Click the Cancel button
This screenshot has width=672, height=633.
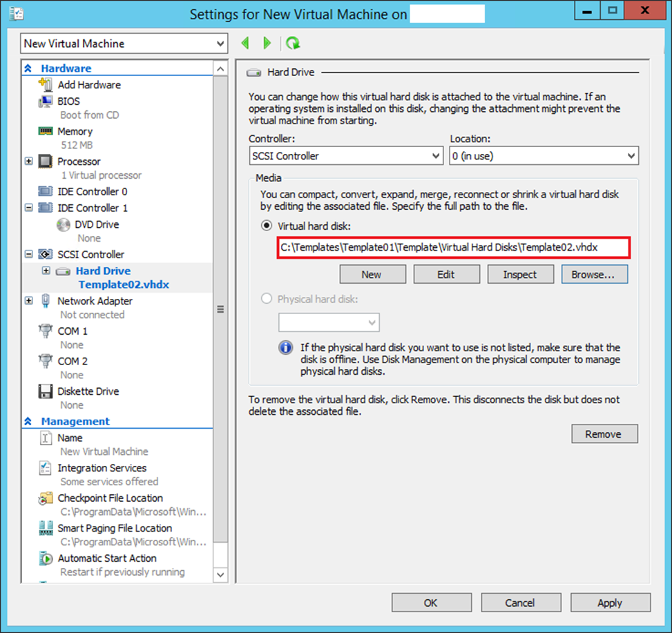(x=521, y=603)
